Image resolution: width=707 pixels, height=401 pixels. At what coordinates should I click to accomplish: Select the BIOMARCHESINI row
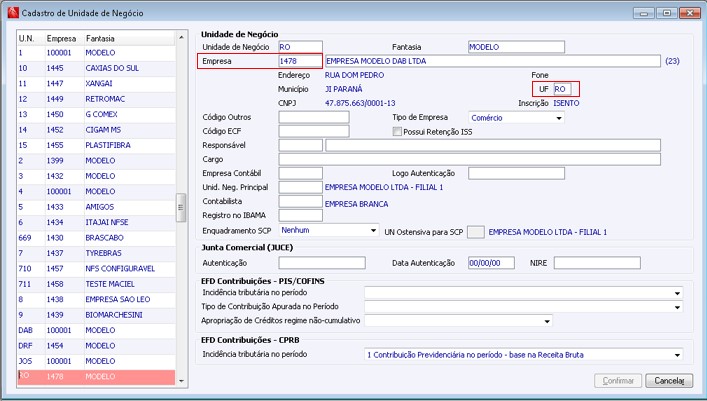point(96,315)
